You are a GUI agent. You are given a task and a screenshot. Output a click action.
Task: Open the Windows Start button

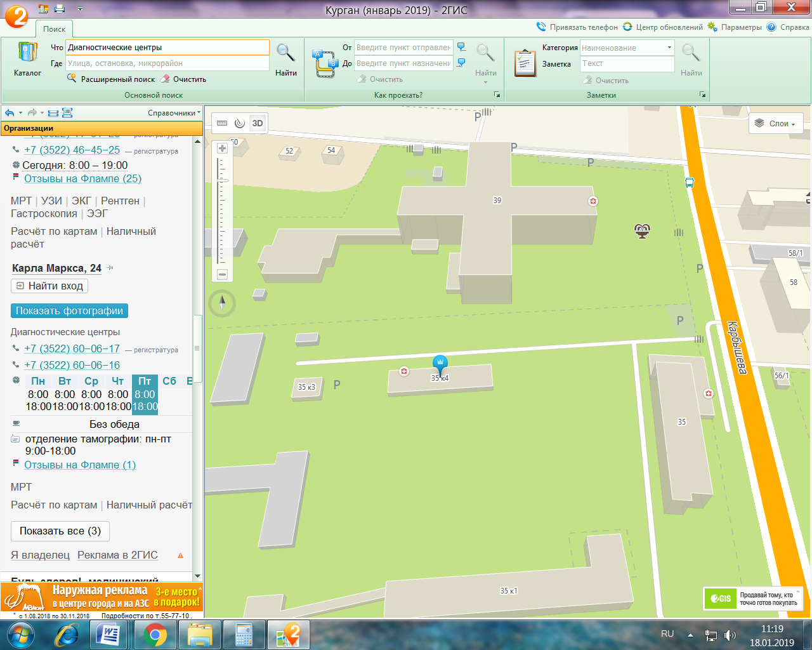tap(20, 635)
